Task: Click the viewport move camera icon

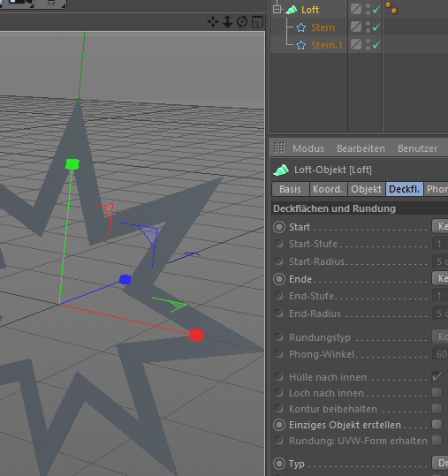Action: [x=213, y=22]
